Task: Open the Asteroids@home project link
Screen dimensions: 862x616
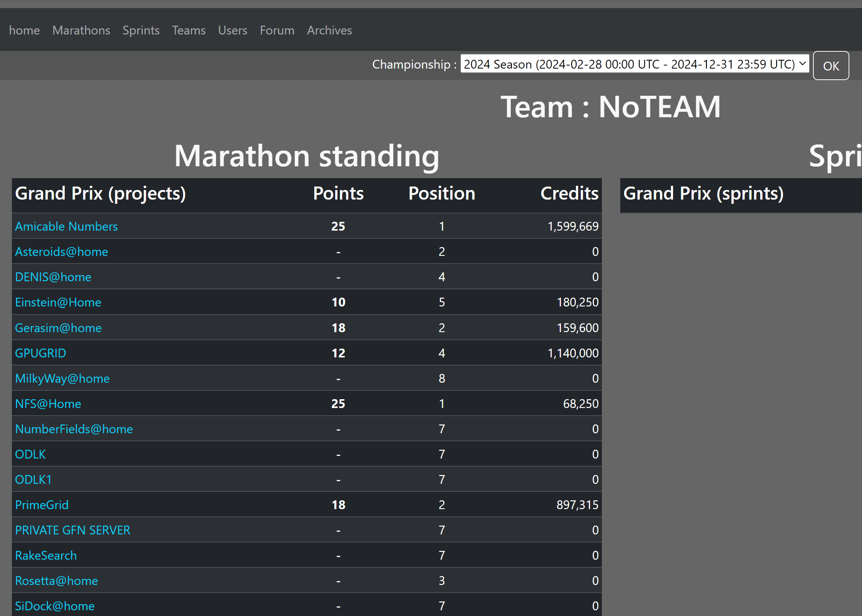Action: (x=61, y=252)
